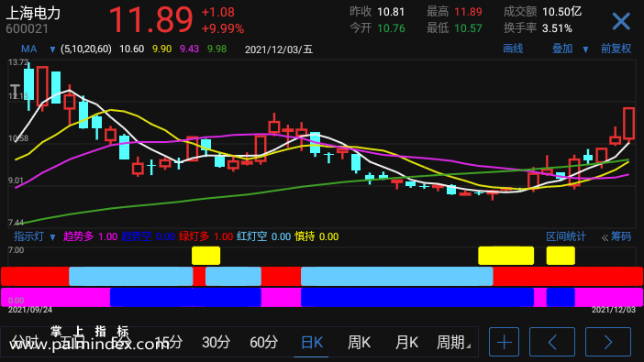Toggle 前复权 price adjustment
This screenshot has width=644, height=362.
[x=616, y=49]
